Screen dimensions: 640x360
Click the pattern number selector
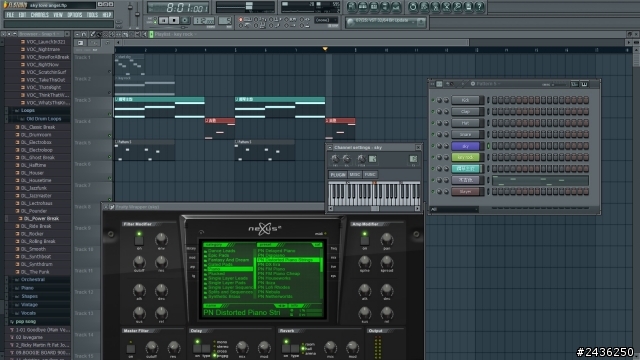tap(225, 20)
